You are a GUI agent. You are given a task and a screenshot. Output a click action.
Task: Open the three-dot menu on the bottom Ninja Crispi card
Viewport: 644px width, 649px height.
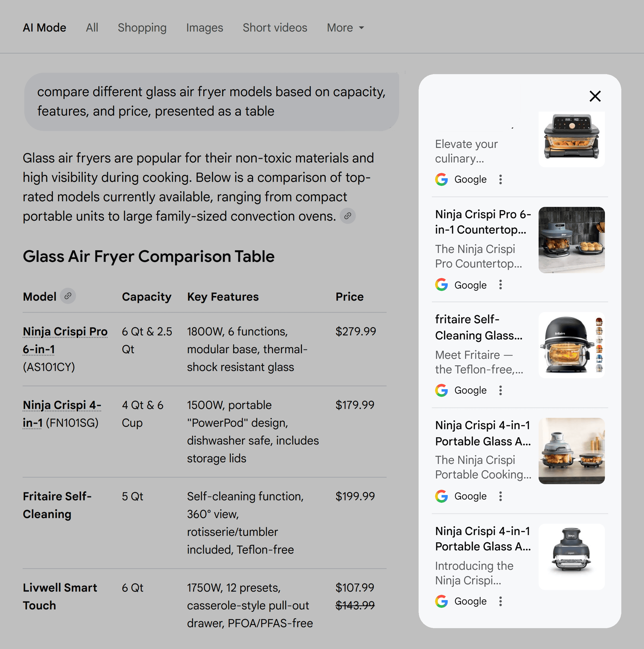[x=501, y=601]
